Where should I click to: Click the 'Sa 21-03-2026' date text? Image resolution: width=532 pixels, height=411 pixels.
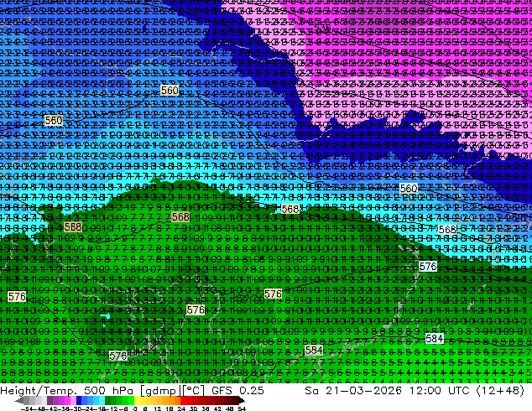353,390
